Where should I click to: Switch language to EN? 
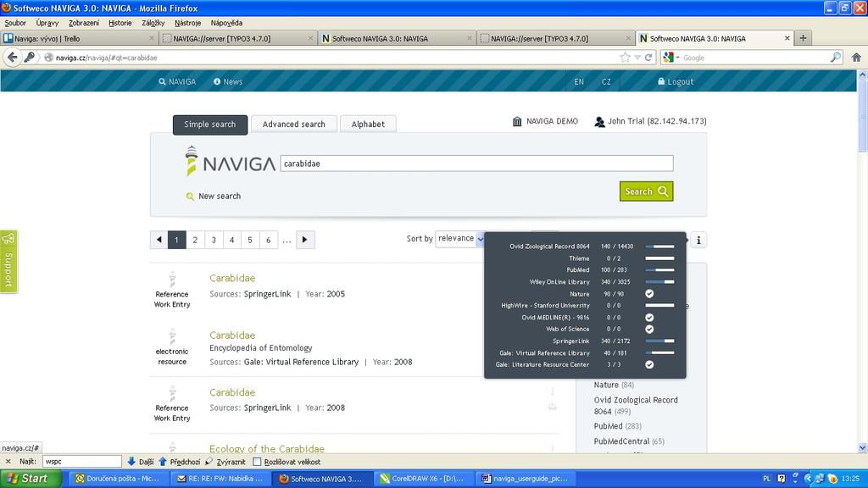[579, 81]
